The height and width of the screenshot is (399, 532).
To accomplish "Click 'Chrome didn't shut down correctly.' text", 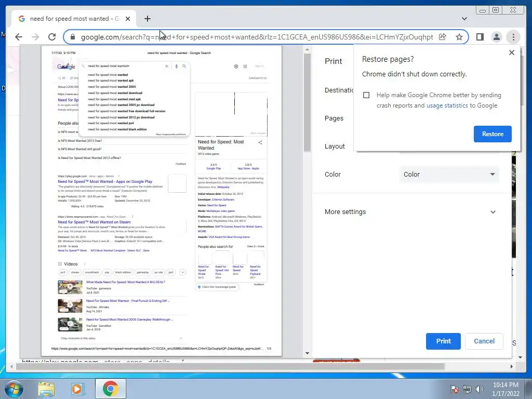I will 414,74.
